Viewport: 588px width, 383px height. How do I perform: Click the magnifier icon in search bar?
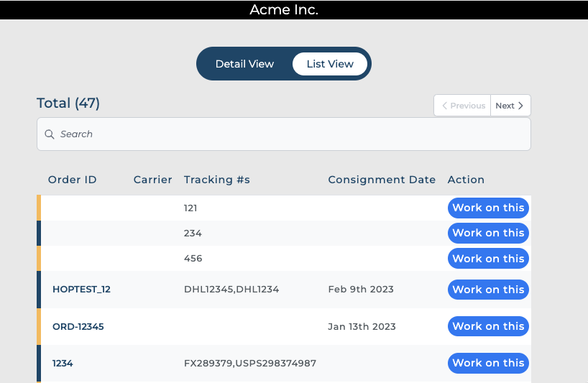point(50,134)
